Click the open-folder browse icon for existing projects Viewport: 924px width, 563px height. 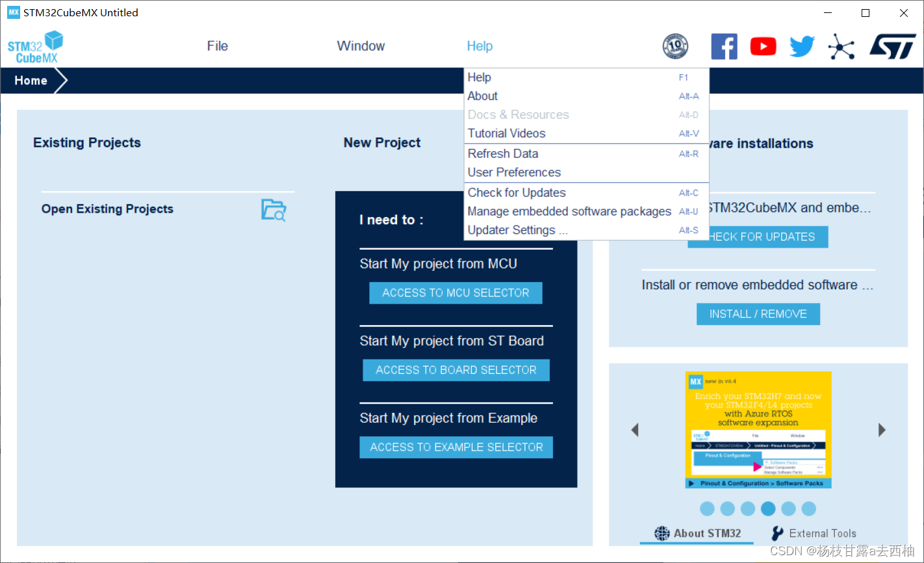[x=274, y=210]
